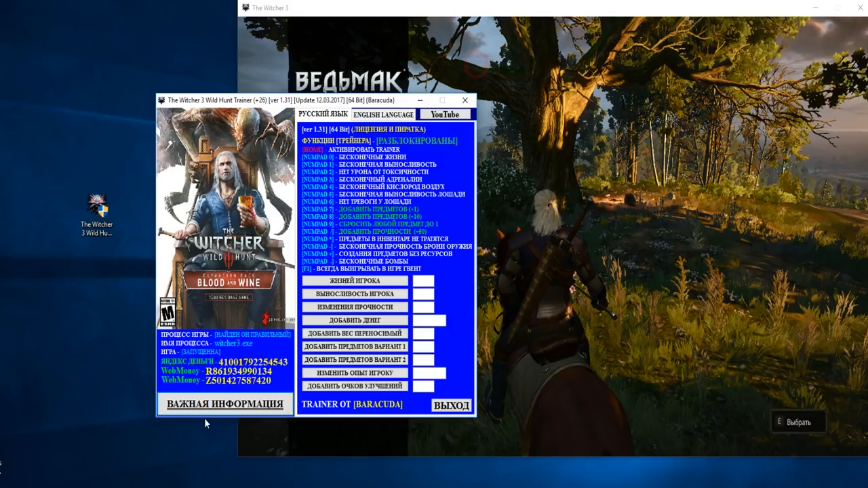This screenshot has width=868, height=488.
Task: Focus input field next to ИЗМЕНИТЬ ОПЫТ ИГРОКУ
Action: (x=429, y=373)
